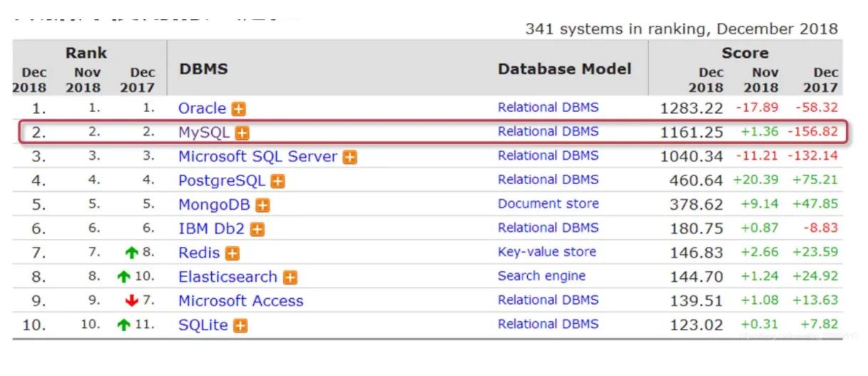Click Relational DBMS link in Oracle row
The width and height of the screenshot is (868, 376).
(x=548, y=108)
